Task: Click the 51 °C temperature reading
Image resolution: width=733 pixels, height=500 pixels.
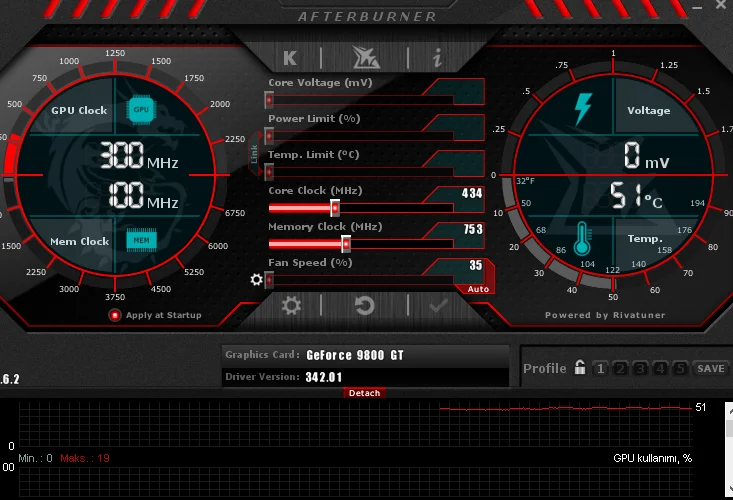Action: tap(636, 195)
